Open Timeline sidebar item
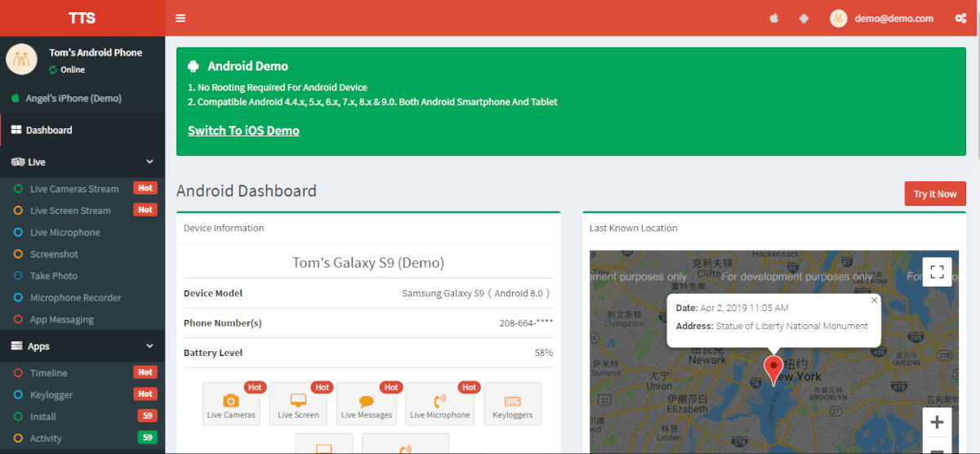The height and width of the screenshot is (454, 980). [x=82, y=372]
